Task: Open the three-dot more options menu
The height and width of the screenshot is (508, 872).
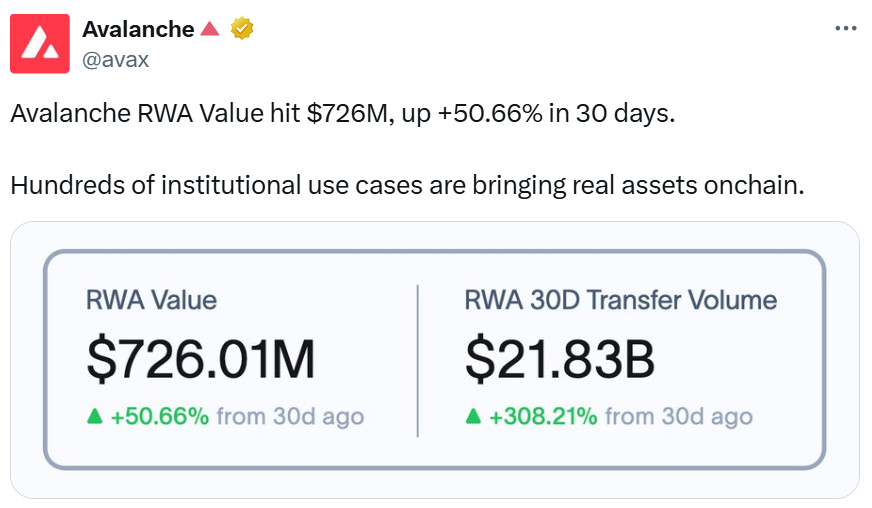Action: point(846,28)
